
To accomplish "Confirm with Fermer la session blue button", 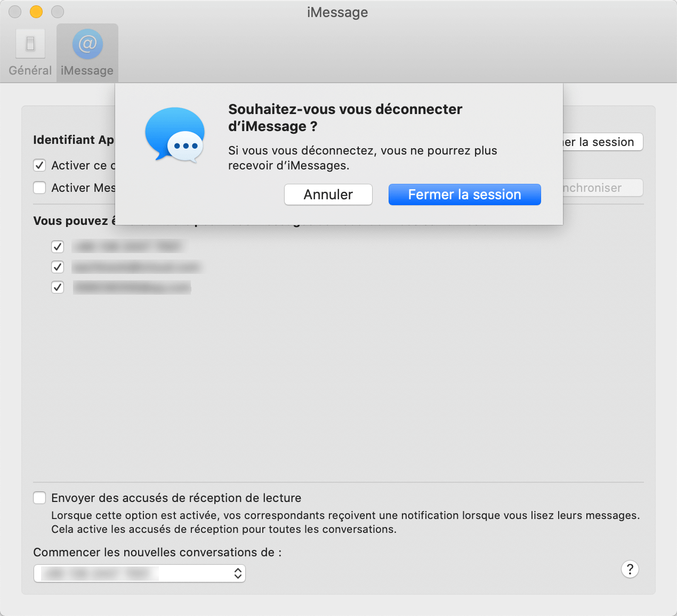I will (x=465, y=194).
